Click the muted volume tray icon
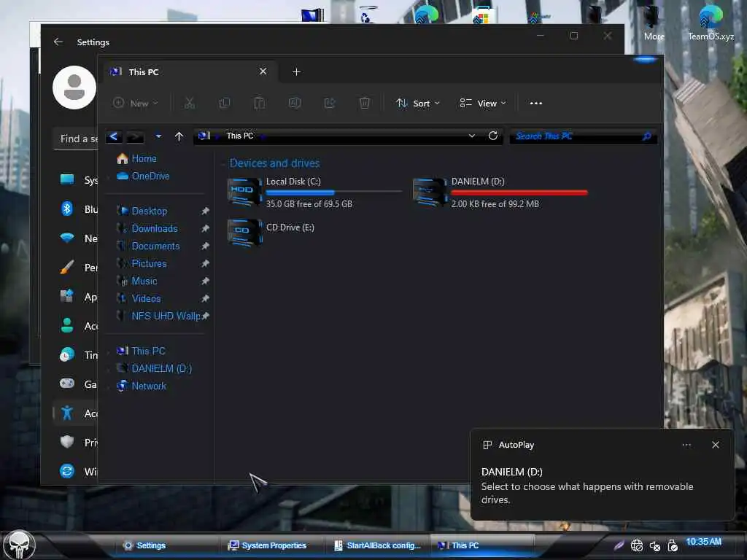This screenshot has height=560, width=747. pos(655,546)
